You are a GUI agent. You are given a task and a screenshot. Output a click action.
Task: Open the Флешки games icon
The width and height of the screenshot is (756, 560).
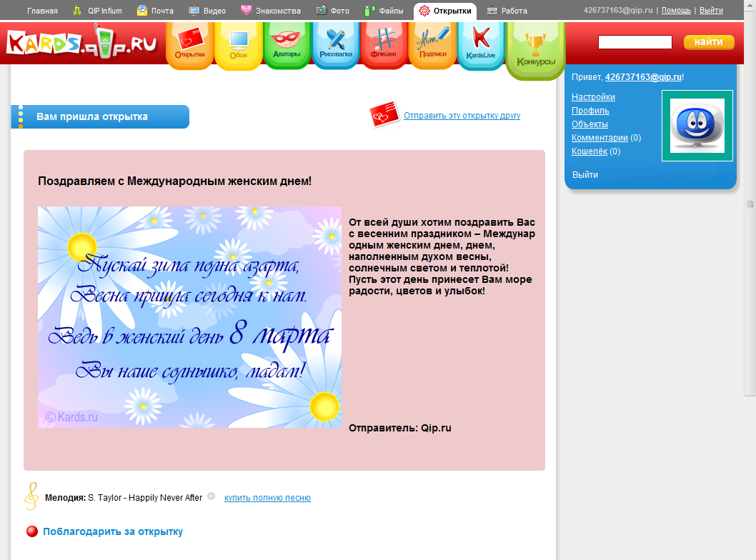tap(384, 45)
